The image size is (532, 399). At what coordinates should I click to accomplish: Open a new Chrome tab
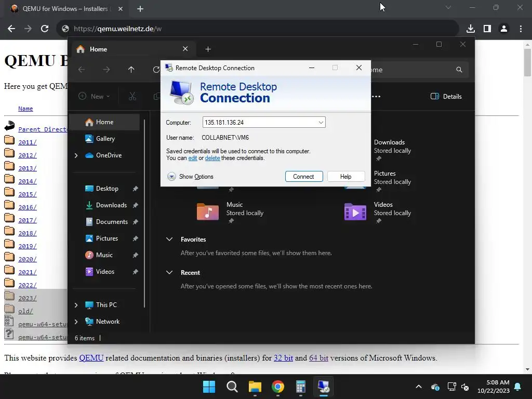click(140, 9)
